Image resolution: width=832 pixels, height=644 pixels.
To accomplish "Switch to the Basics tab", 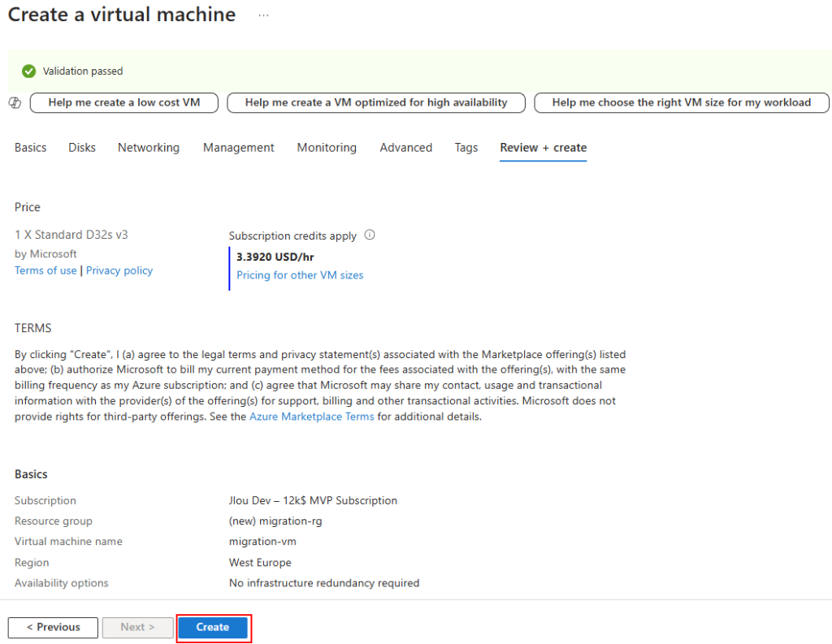I will 30,148.
